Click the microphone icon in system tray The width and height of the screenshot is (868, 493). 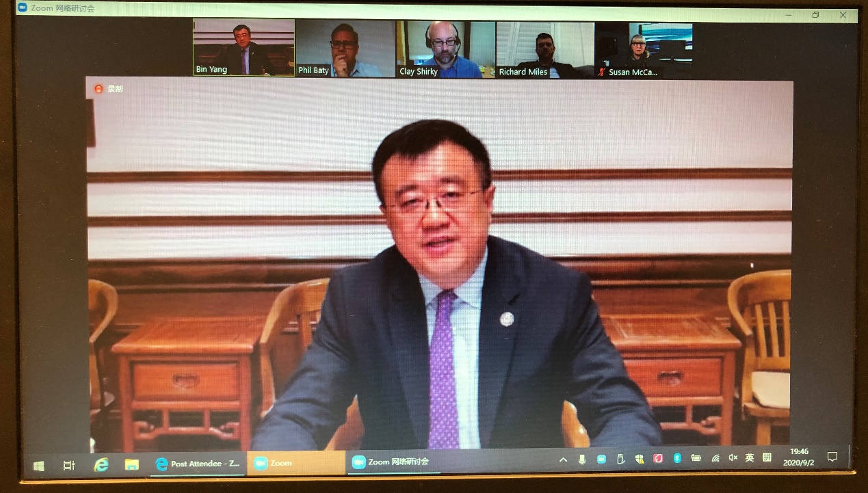pos(582,459)
